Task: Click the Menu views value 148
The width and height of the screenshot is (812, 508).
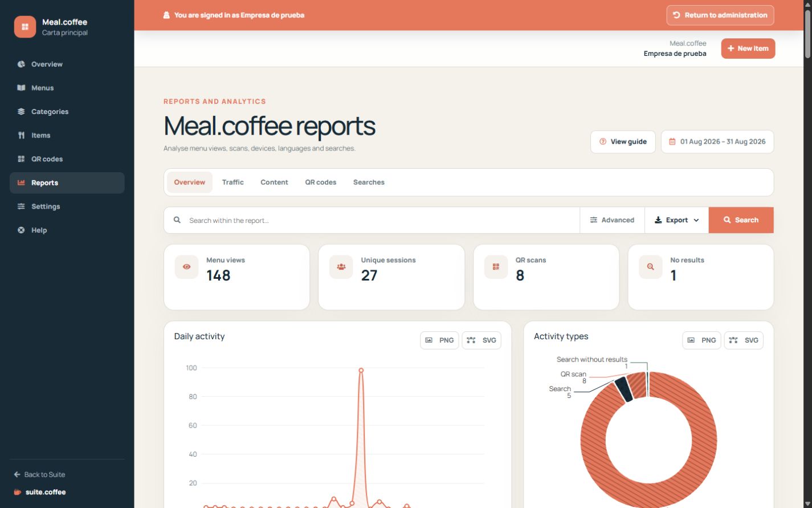Action: [218, 275]
